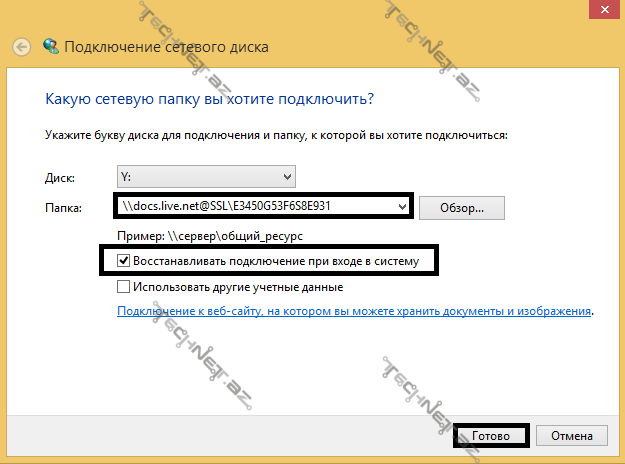This screenshot has height=464, width=625.
Task: Click the heading Какую сетевую папку
Action: click(x=210, y=100)
